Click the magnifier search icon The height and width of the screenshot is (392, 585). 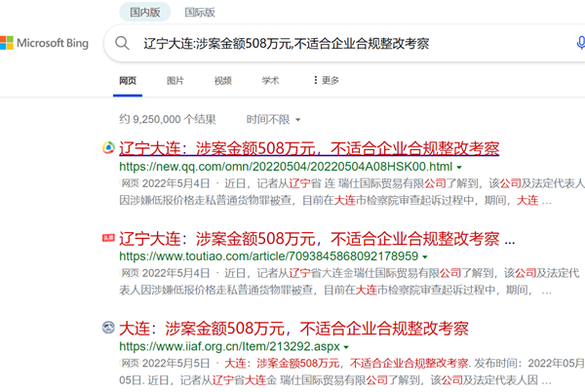point(124,44)
